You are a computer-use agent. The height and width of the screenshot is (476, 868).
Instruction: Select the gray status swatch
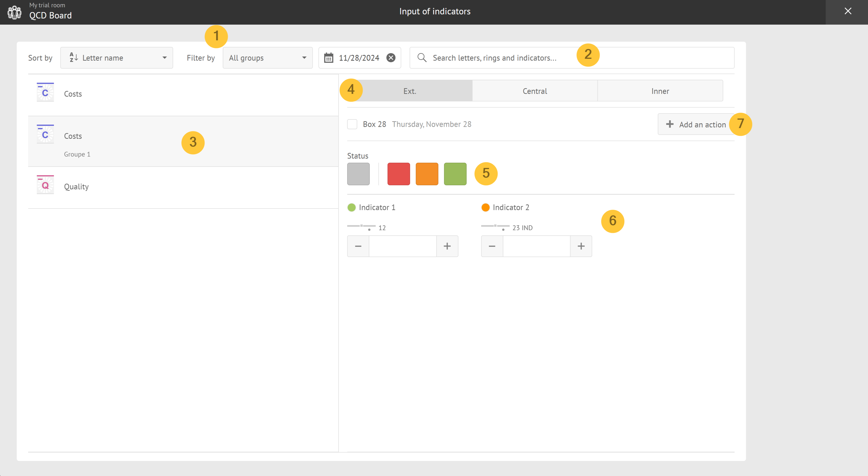click(358, 174)
